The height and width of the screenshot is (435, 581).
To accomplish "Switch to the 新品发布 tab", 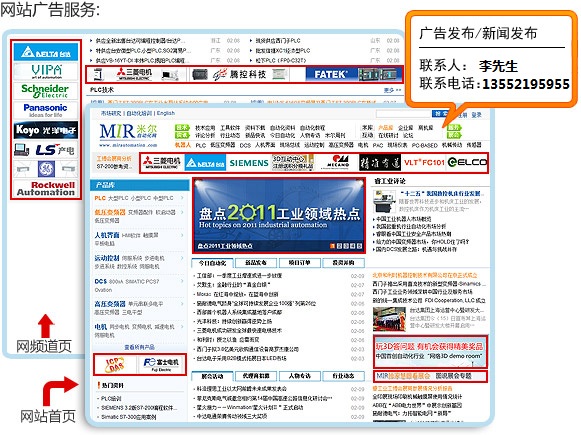I will (x=256, y=263).
